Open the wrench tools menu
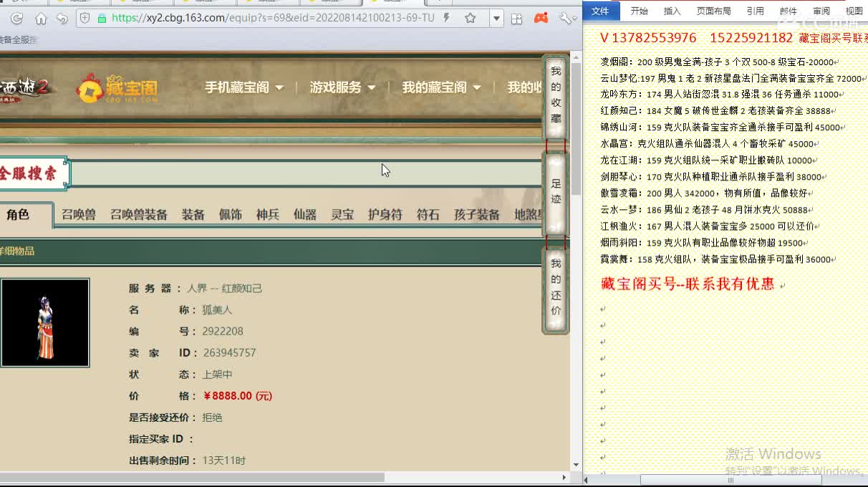 click(565, 18)
